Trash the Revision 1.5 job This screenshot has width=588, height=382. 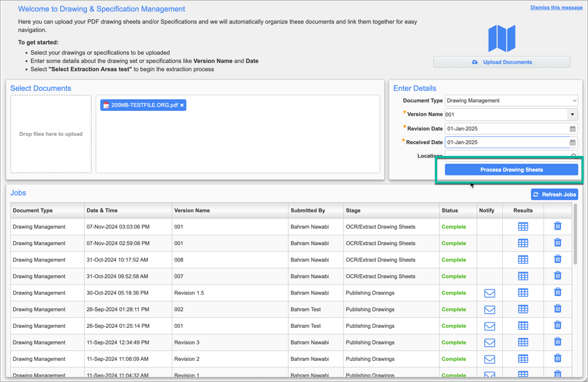click(558, 292)
